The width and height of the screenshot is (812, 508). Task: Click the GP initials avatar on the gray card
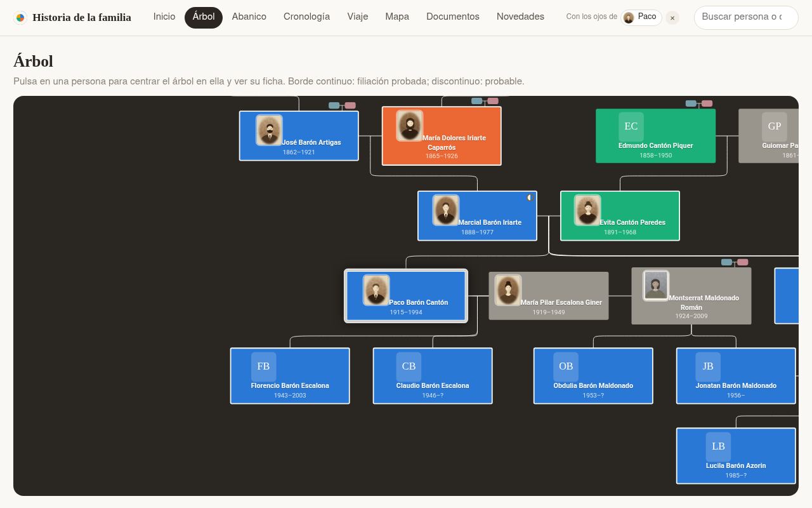click(x=775, y=126)
